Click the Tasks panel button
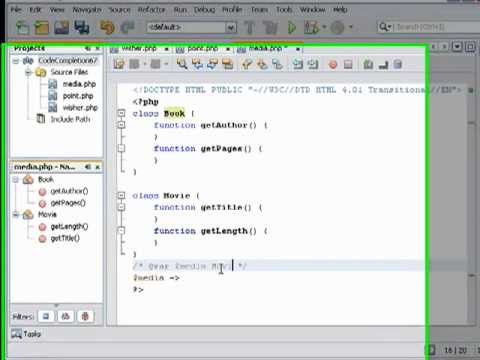The width and height of the screenshot is (480, 360). pyautogui.click(x=26, y=333)
